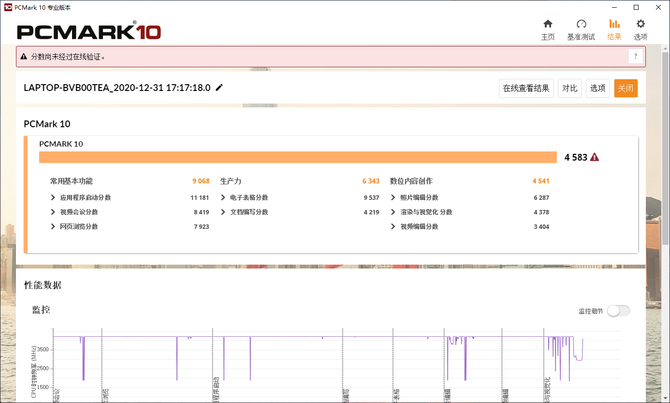Image resolution: width=670 pixels, height=403 pixels.
Task: Click the PCMARK 10 logo
Action: click(x=88, y=31)
